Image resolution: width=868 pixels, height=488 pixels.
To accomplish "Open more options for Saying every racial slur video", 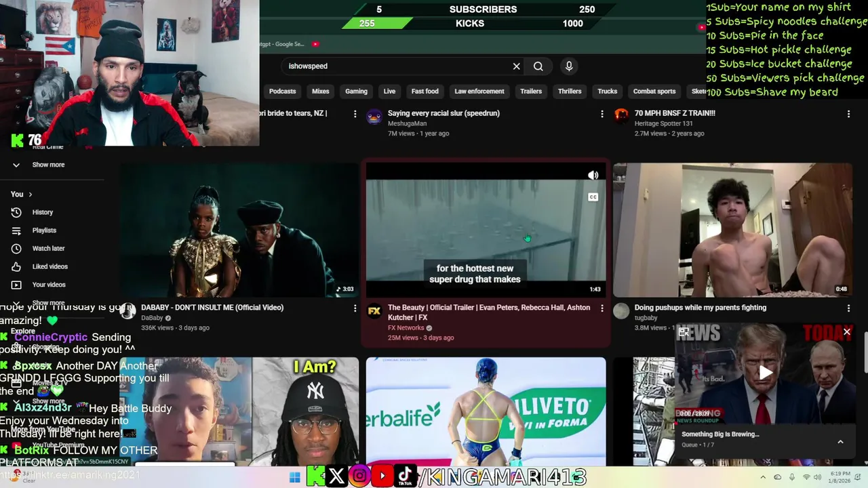I will point(602,115).
